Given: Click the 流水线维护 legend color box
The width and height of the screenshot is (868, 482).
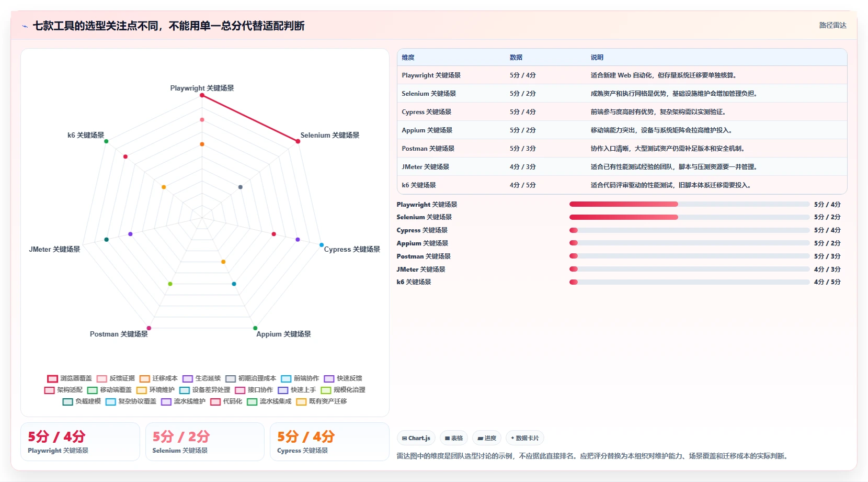Looking at the screenshot, I should [x=166, y=402].
